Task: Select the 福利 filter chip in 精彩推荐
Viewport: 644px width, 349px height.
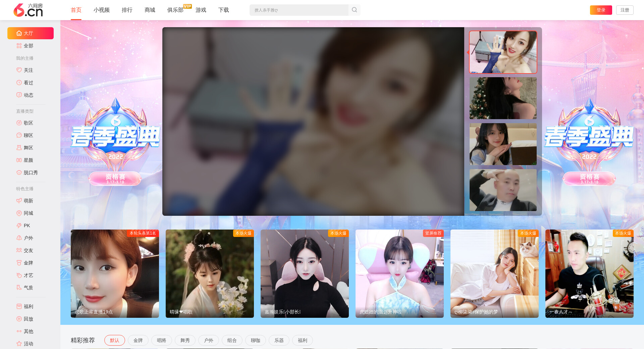Action: click(303, 340)
